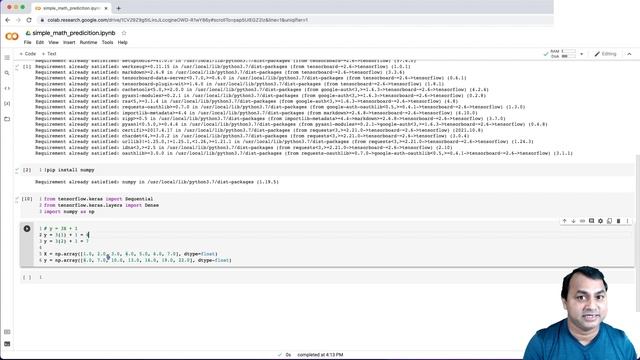The height and width of the screenshot is (360, 640).
Task: Open the Tools menu
Action: click(x=107, y=42)
